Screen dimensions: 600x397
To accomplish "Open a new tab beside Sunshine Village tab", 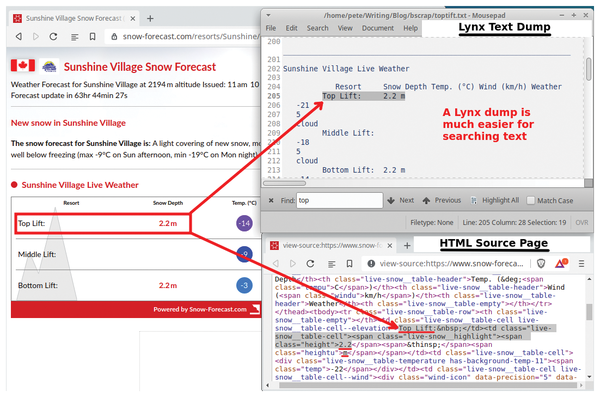I will point(150,18).
